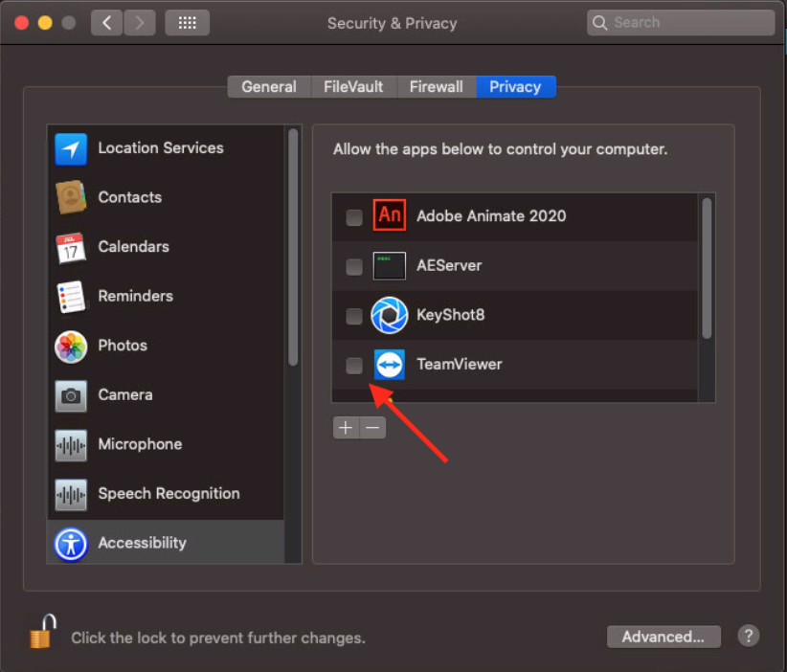Image resolution: width=787 pixels, height=672 pixels.
Task: Remove an app with the minus button
Action: click(372, 428)
